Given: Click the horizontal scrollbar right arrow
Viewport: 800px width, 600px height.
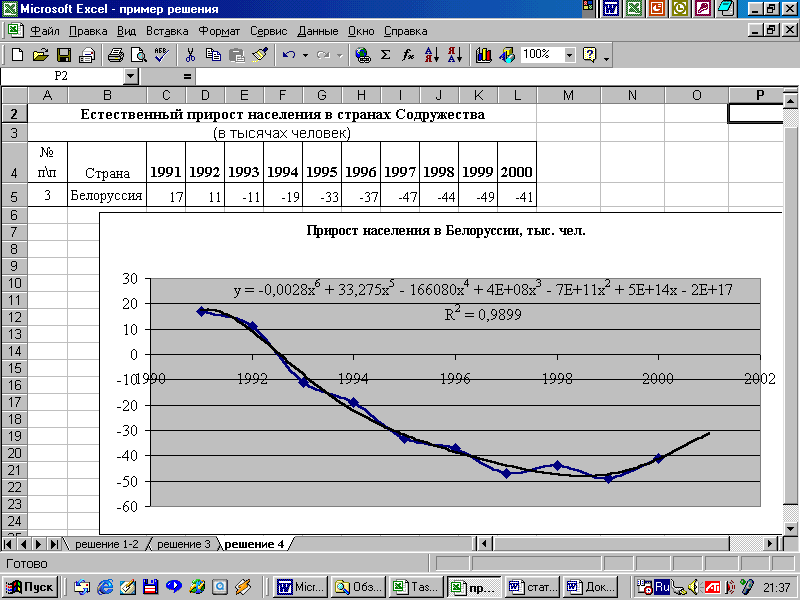Looking at the screenshot, I should (770, 544).
